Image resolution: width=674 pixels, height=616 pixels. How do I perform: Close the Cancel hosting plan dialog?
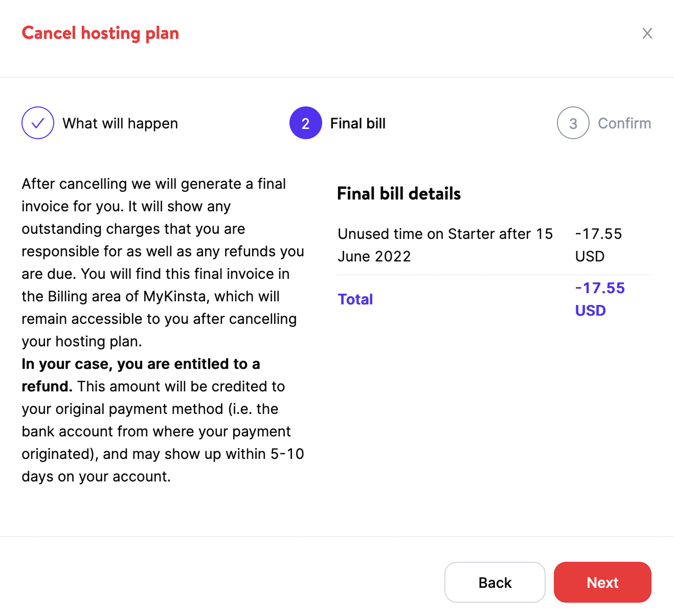tap(647, 33)
